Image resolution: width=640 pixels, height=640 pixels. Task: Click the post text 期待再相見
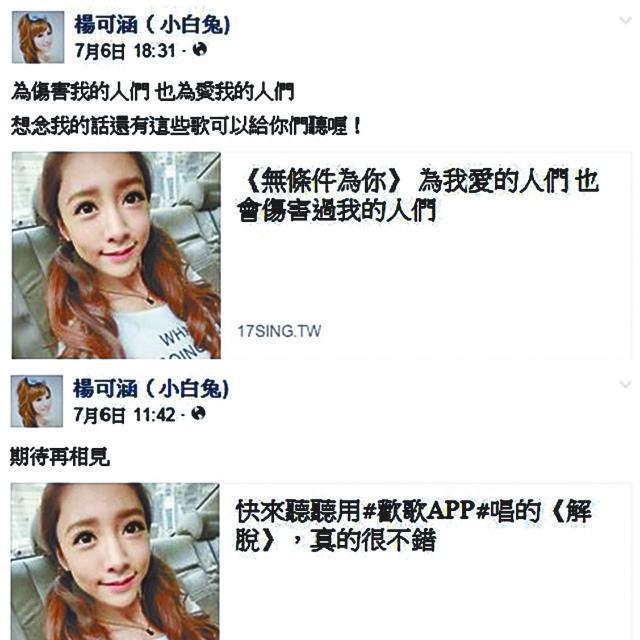coord(60,456)
